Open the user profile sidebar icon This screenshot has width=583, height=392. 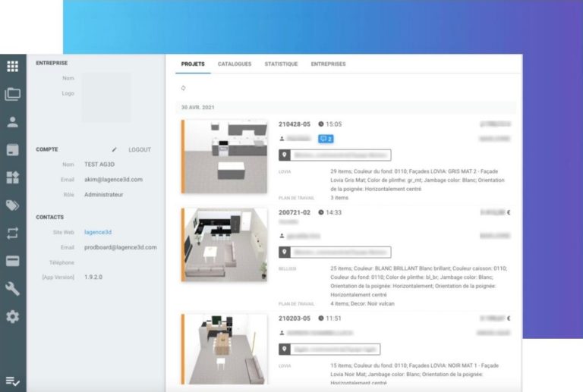12,122
